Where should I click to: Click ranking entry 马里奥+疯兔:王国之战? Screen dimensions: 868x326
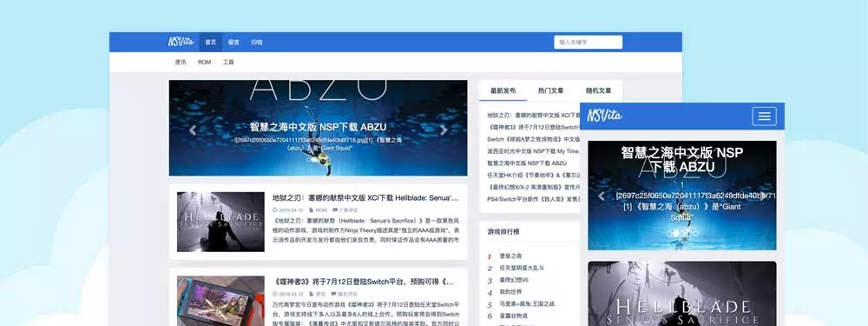pyautogui.click(x=527, y=304)
